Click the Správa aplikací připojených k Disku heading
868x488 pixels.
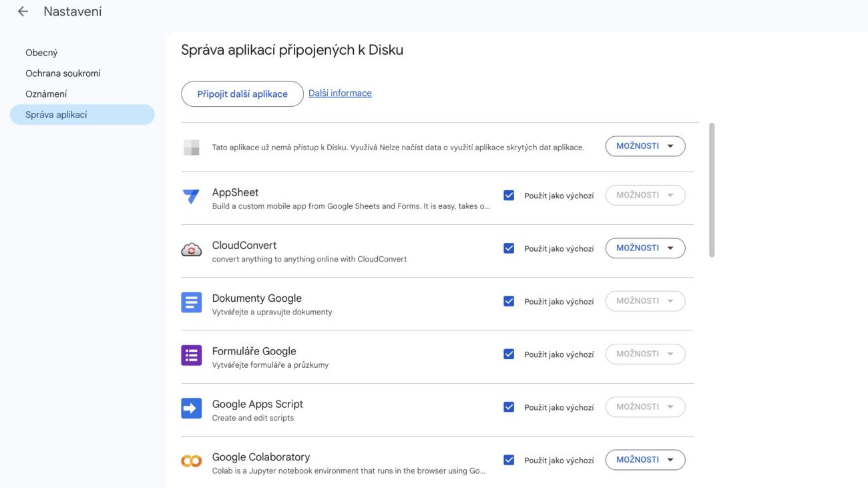point(292,50)
